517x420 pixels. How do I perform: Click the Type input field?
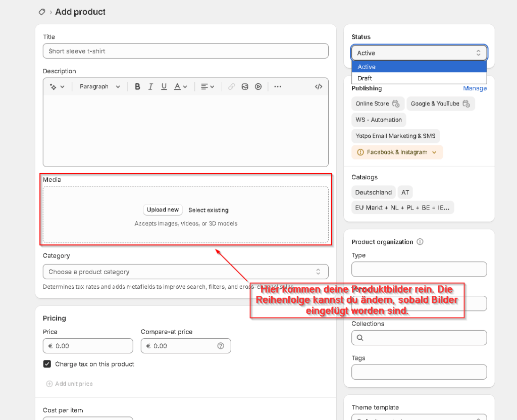coord(419,269)
